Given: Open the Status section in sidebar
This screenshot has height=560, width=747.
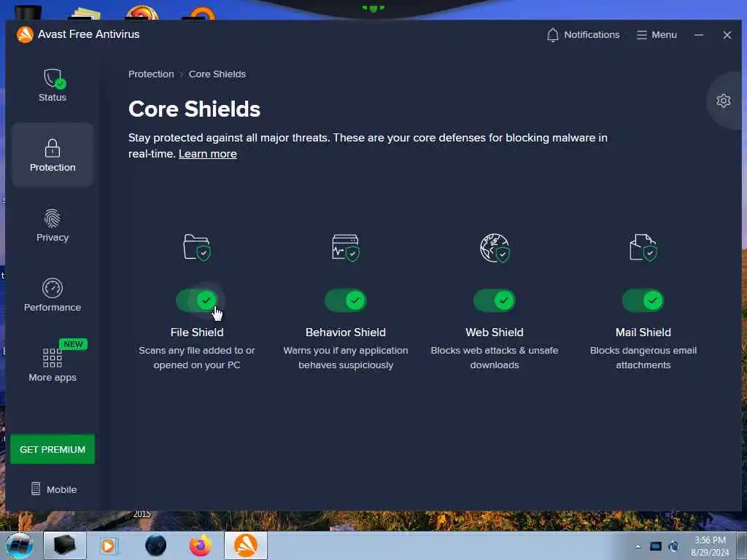Looking at the screenshot, I should [53, 86].
